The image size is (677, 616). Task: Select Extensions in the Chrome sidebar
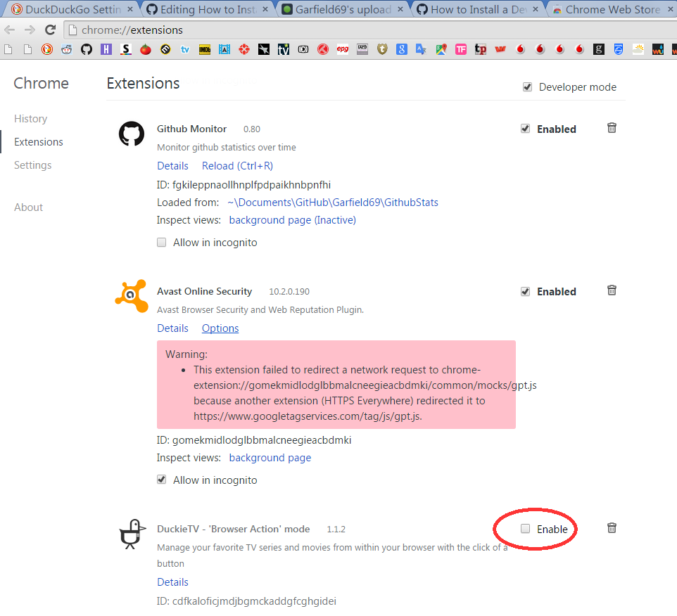[x=39, y=142]
